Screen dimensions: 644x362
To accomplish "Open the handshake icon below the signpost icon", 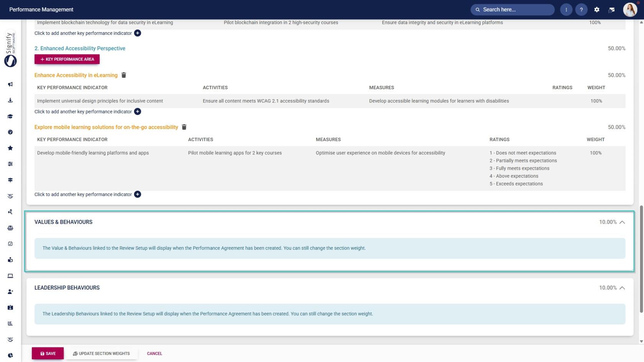I will coord(10,196).
